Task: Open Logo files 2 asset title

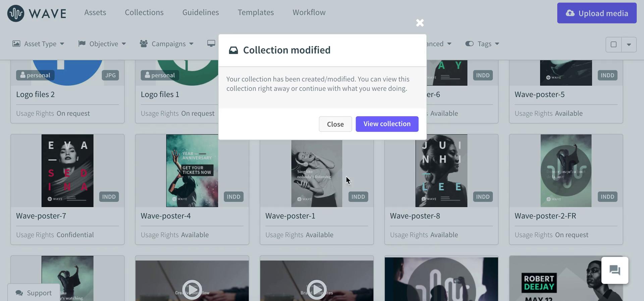Action: pos(36,95)
